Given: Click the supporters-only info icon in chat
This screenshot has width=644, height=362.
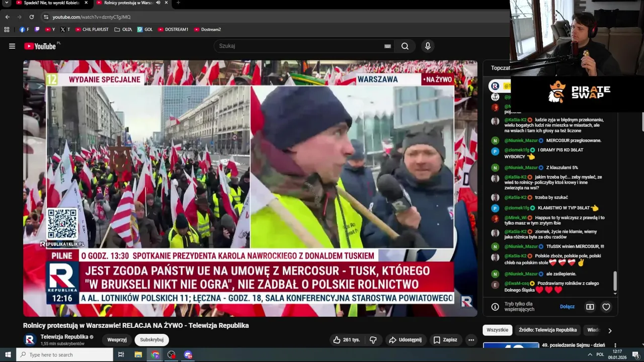Looking at the screenshot, I should point(495,307).
